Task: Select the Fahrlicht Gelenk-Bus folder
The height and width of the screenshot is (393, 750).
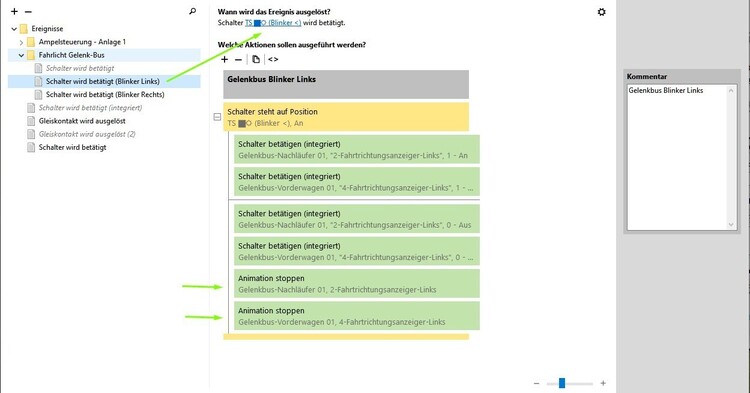Action: [x=72, y=55]
